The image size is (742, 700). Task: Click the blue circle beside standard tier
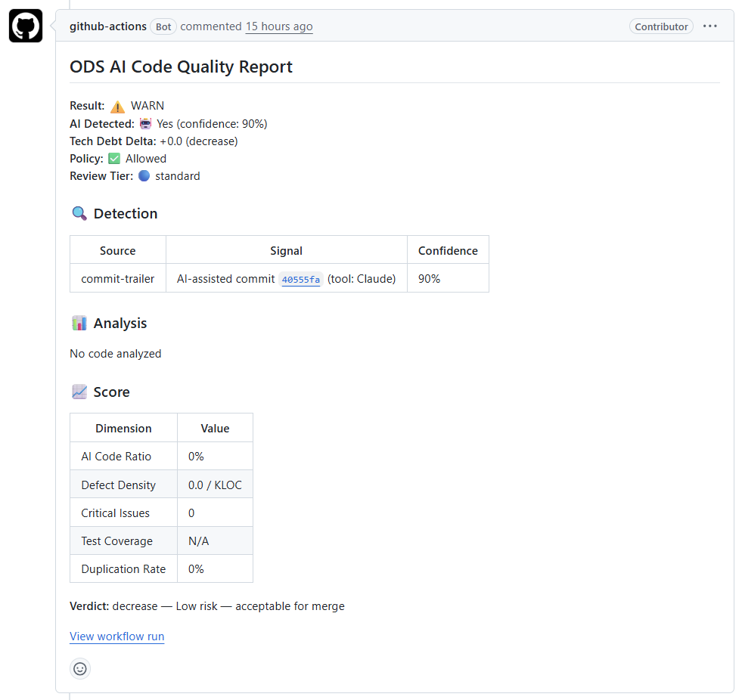[144, 176]
